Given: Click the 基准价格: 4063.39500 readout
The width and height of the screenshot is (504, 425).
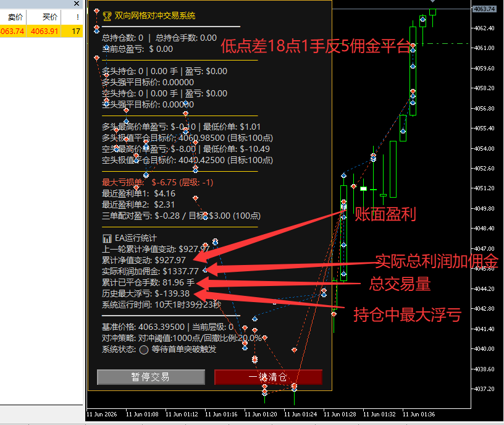Looking at the screenshot, I should (x=143, y=327).
